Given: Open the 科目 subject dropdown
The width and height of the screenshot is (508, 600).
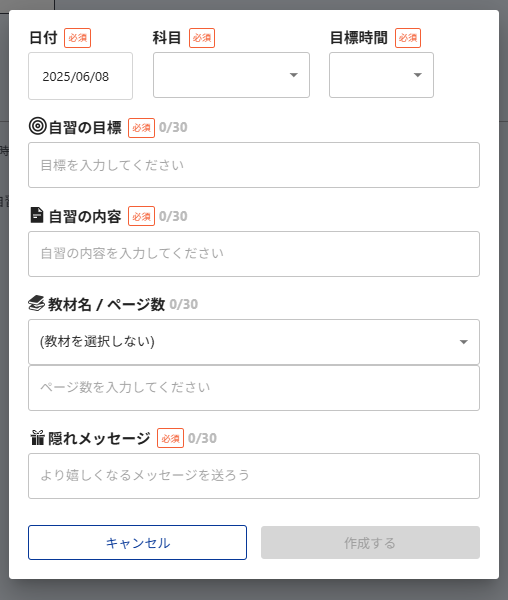Looking at the screenshot, I should pos(231,75).
